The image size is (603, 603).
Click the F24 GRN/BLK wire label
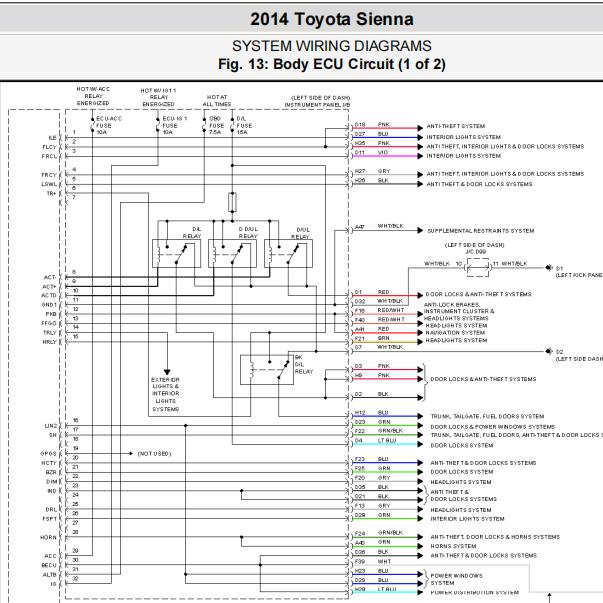pos(378,533)
